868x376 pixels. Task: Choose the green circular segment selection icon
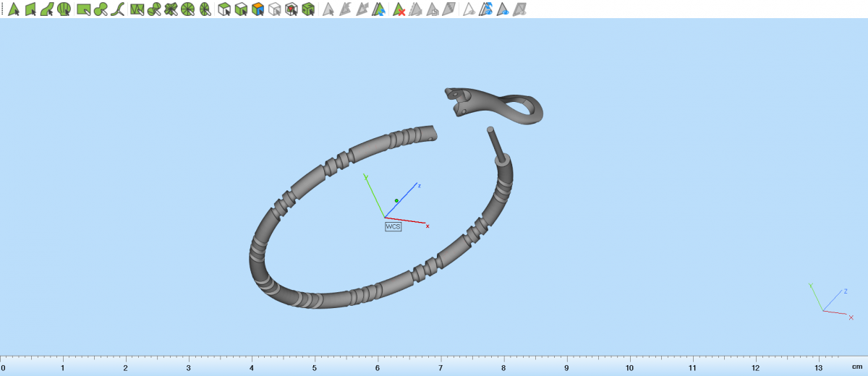point(65,9)
